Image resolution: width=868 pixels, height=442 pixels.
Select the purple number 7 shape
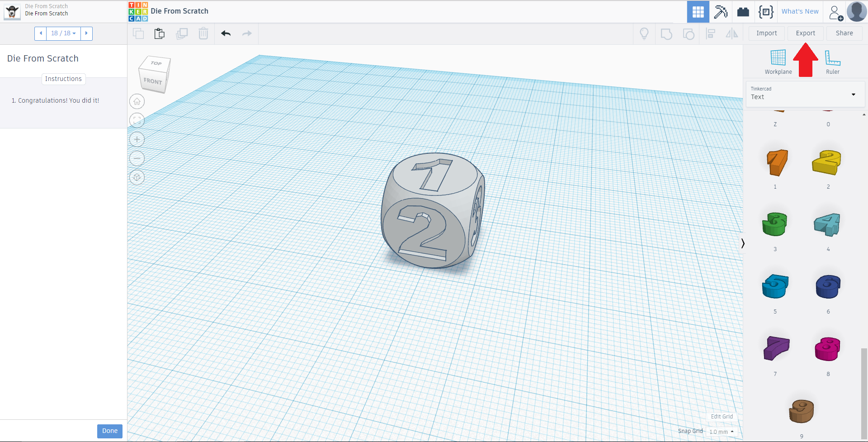click(777, 348)
